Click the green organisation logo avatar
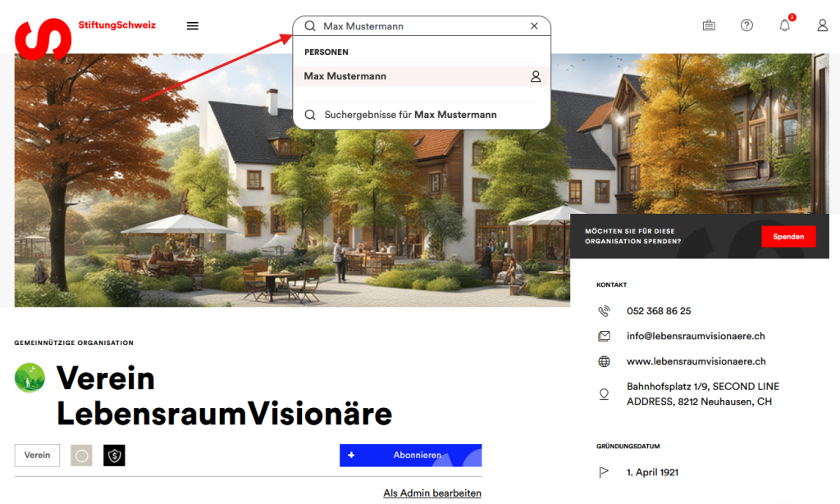The image size is (840, 504). [x=30, y=378]
